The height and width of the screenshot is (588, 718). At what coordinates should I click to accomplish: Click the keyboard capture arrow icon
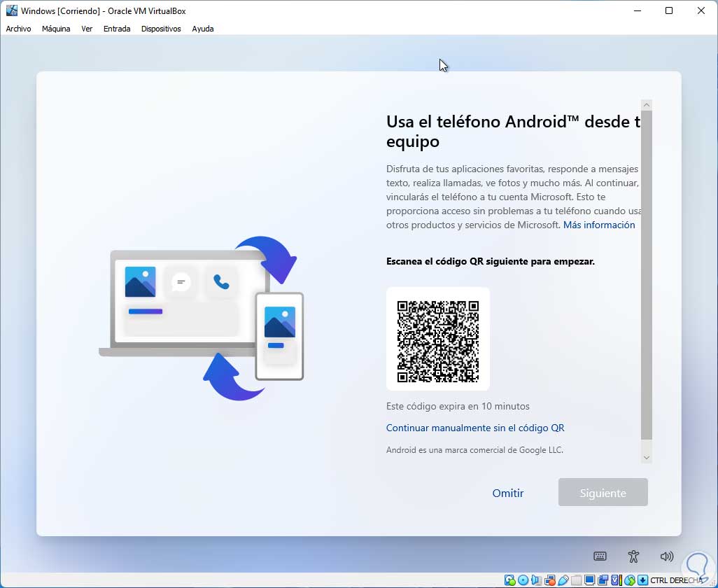(642, 580)
